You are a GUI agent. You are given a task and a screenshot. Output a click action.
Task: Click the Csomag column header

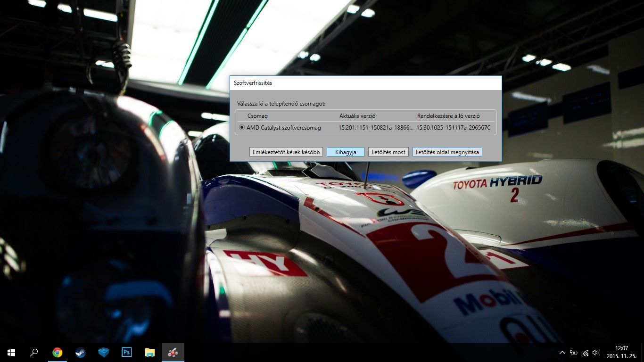257,116
